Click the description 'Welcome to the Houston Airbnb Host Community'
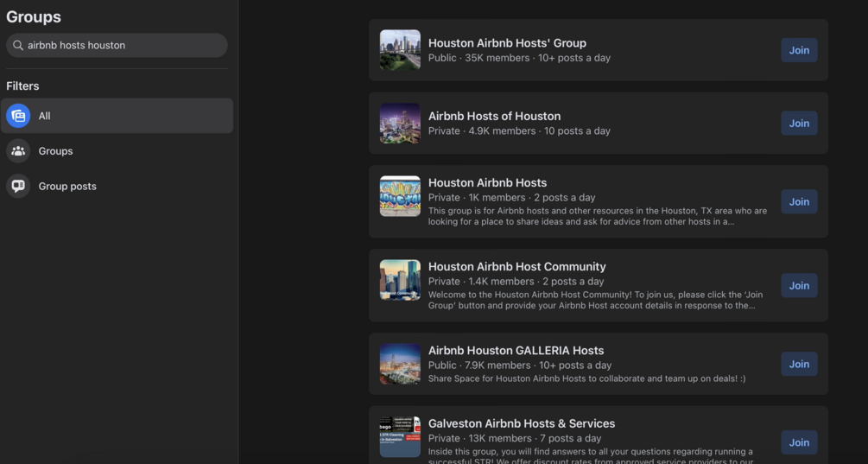868x464 pixels. click(596, 300)
